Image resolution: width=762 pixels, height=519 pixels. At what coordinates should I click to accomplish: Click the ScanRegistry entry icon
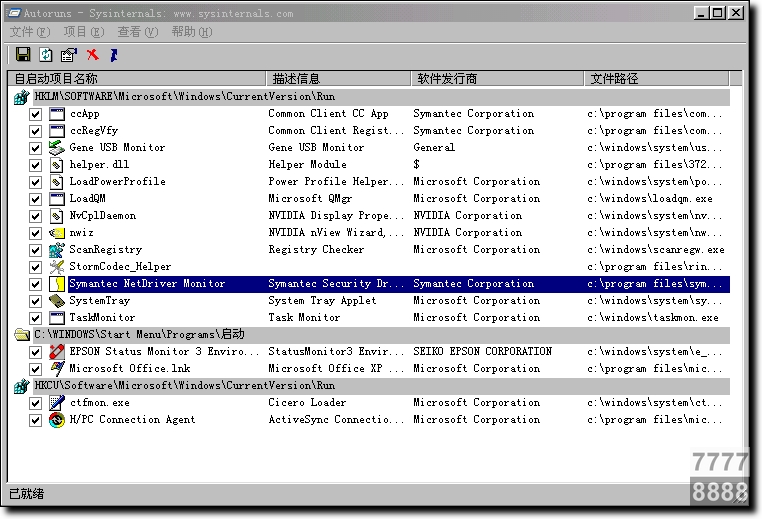pyautogui.click(x=57, y=250)
